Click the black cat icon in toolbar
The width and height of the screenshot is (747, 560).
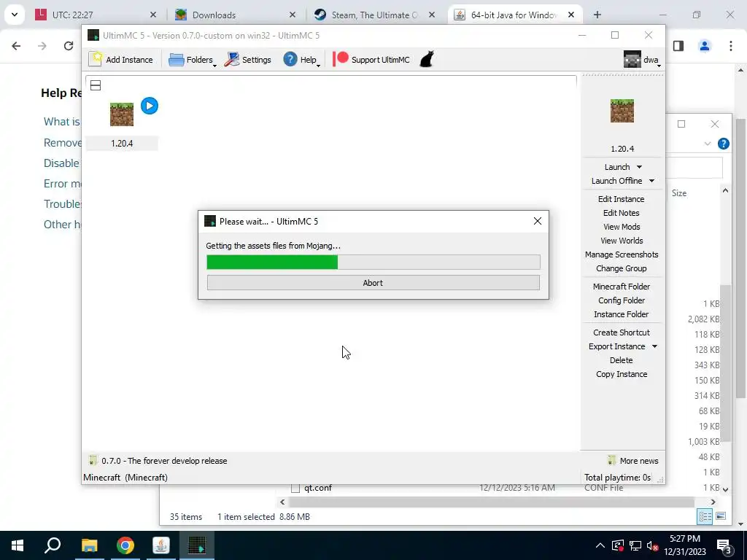[426, 60]
